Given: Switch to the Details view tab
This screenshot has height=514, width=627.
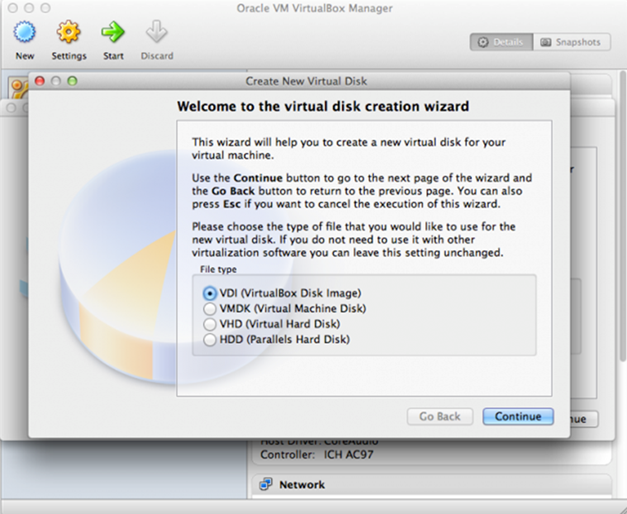Looking at the screenshot, I should pos(501,42).
